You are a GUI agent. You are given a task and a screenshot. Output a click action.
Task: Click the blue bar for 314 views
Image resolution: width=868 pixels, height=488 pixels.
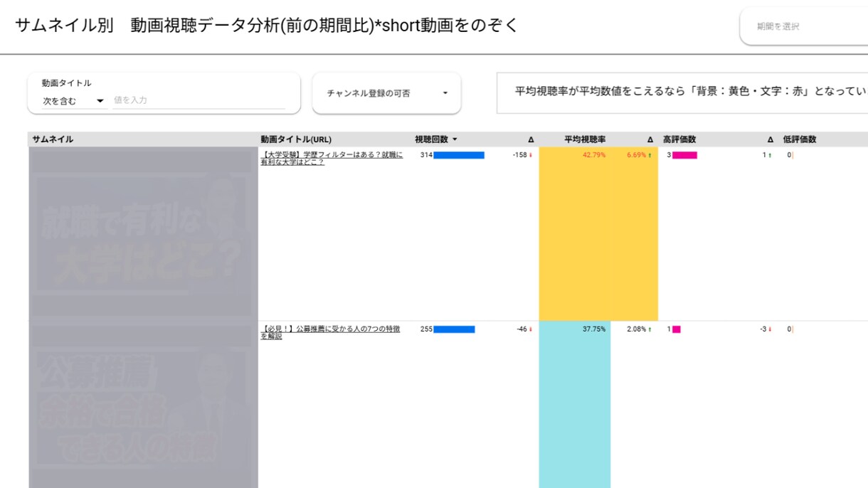point(459,155)
